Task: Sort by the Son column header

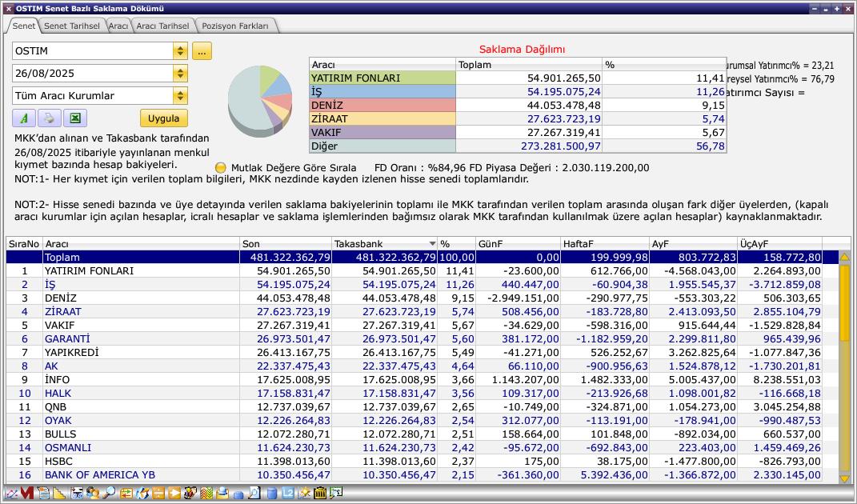Action: tap(286, 244)
